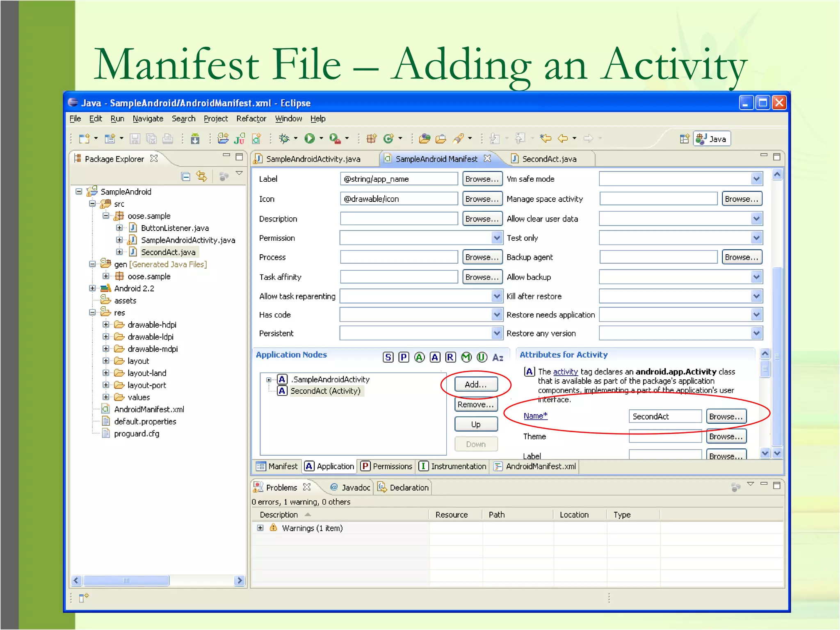Viewport: 840px width, 630px height.
Task: Click the Run external tools icon
Action: [x=335, y=139]
